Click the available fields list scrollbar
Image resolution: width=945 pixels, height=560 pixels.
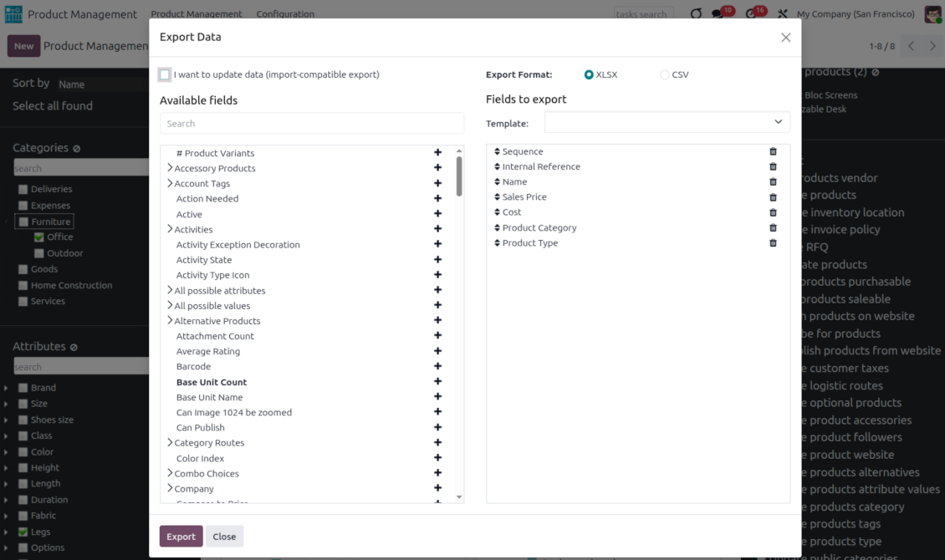coord(459,176)
